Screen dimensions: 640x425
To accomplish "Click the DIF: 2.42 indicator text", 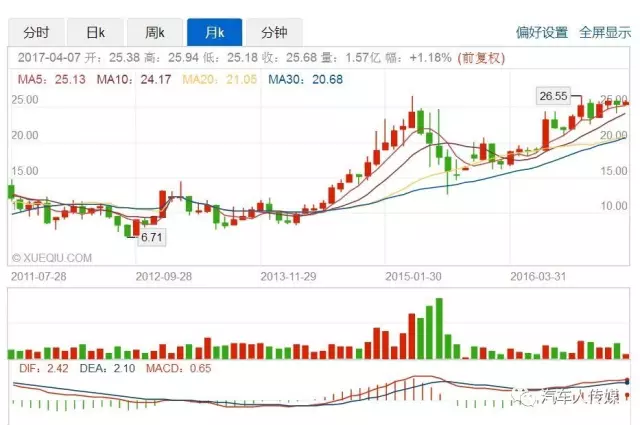I will click(44, 368).
